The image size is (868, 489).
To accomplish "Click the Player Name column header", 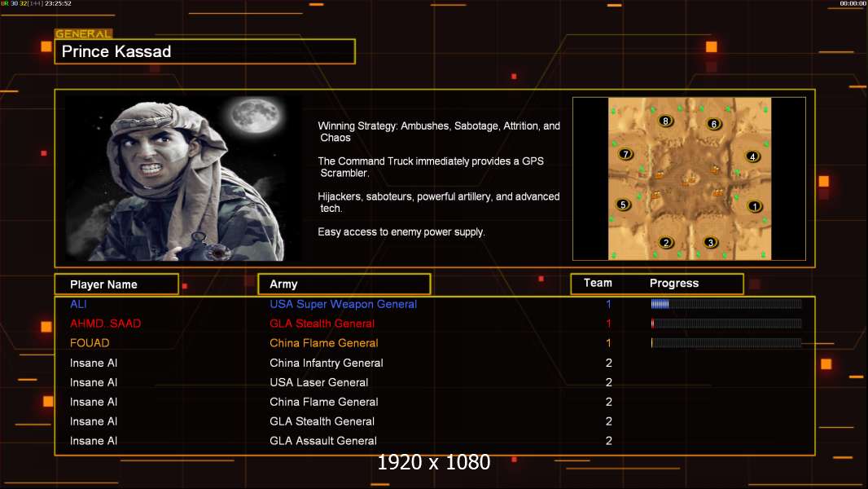I will pos(116,284).
